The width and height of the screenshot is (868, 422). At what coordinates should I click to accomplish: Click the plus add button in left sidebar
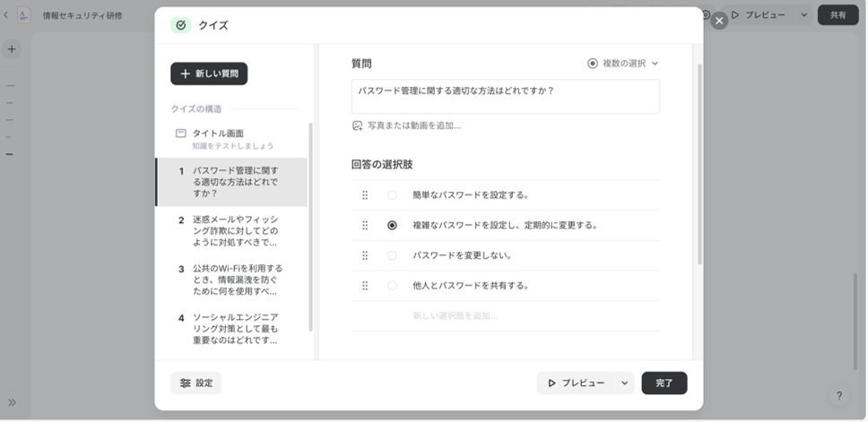coord(12,49)
